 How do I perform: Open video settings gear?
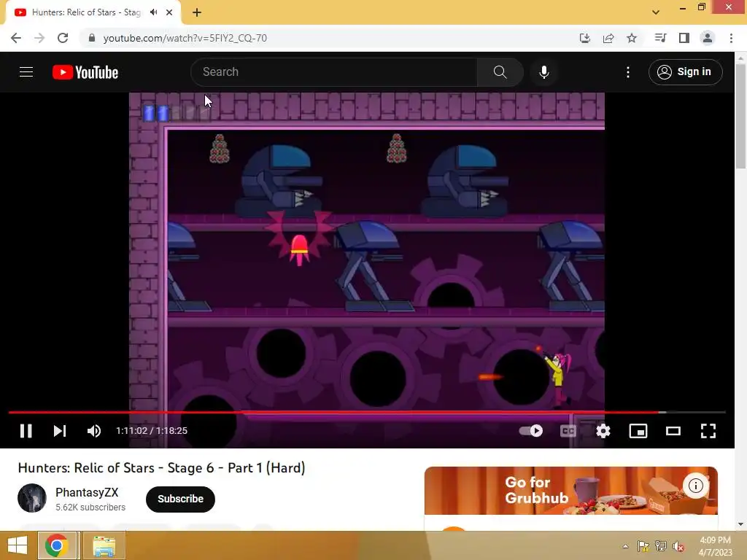pos(603,431)
